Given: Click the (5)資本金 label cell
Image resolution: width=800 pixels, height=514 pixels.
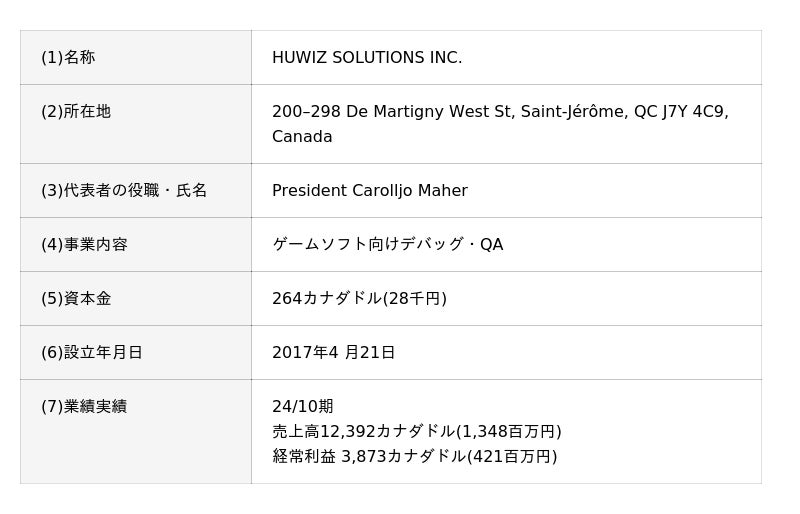Looking at the screenshot, I should click(76, 298).
